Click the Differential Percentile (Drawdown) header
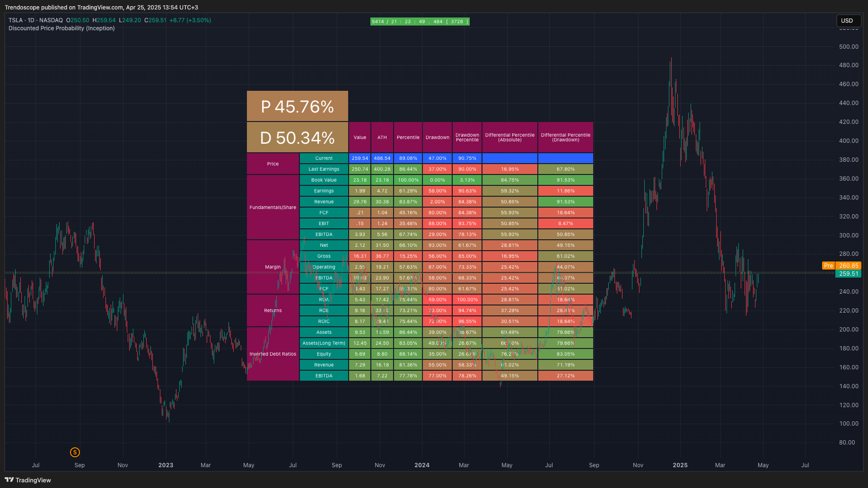 [x=566, y=138]
